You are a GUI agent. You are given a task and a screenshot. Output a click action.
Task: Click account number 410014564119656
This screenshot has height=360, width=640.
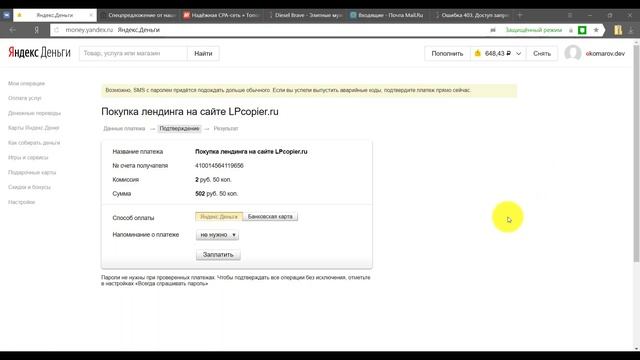point(219,166)
